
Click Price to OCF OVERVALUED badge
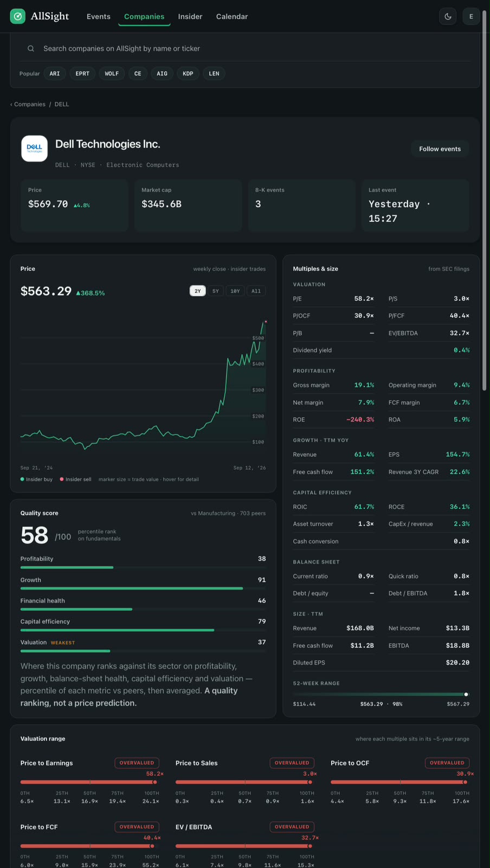pos(447,763)
